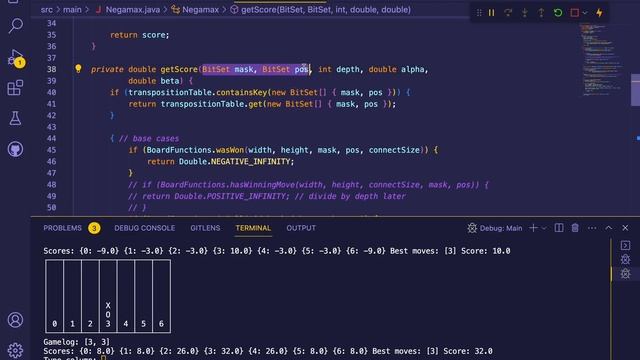This screenshot has height=360, width=640.
Task: Select the first terminal in the terminal list
Action: (x=625, y=245)
